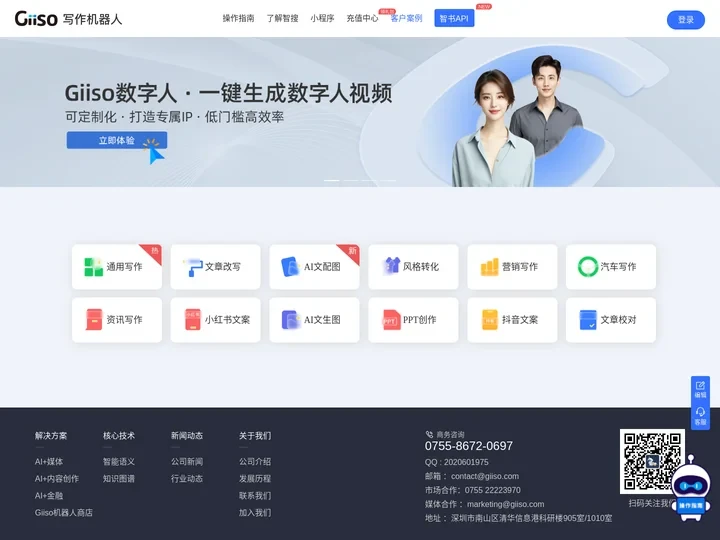
Task: Open 了解智搜 navigation item
Action: click(x=282, y=18)
